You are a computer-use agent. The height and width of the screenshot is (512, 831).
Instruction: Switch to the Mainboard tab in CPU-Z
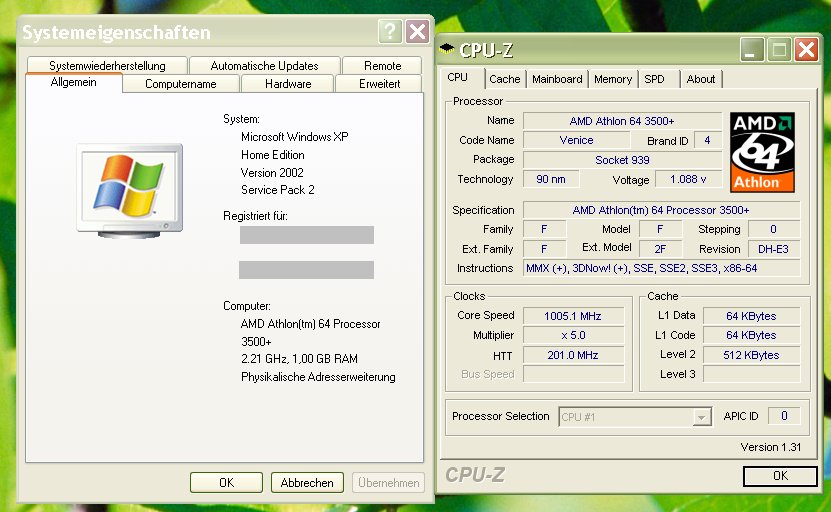(557, 79)
